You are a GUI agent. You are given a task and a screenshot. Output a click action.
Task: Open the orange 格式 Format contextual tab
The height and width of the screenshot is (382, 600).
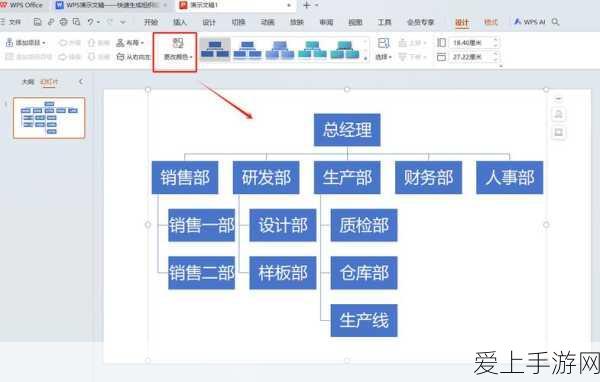(491, 22)
